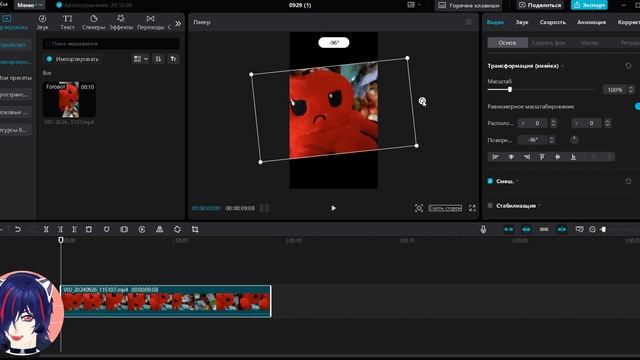Open the player panel menu icon
This screenshot has width=640, height=360.
click(x=469, y=22)
